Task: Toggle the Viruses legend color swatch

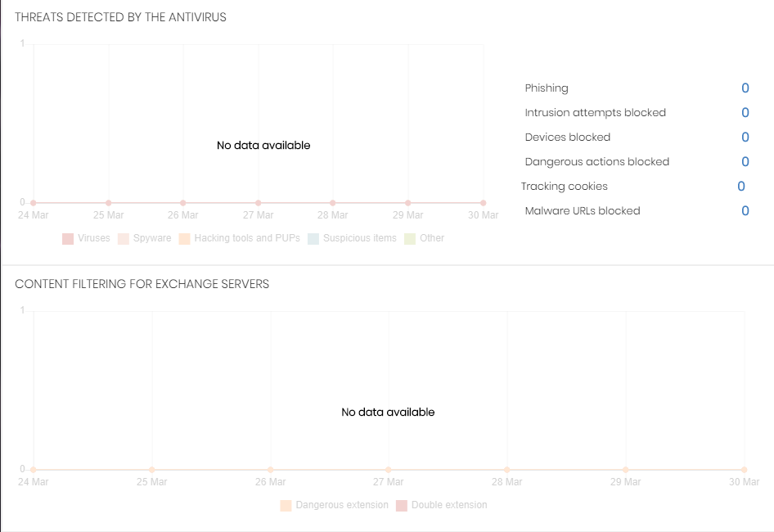Action: (x=68, y=239)
